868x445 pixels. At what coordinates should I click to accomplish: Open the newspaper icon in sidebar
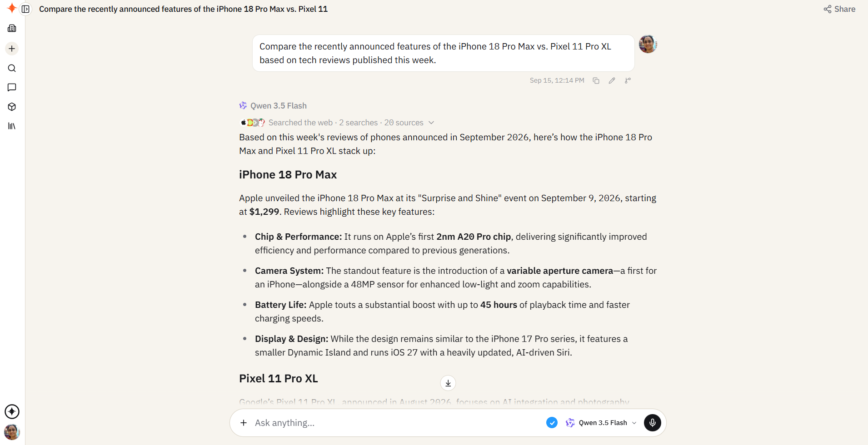(12, 29)
